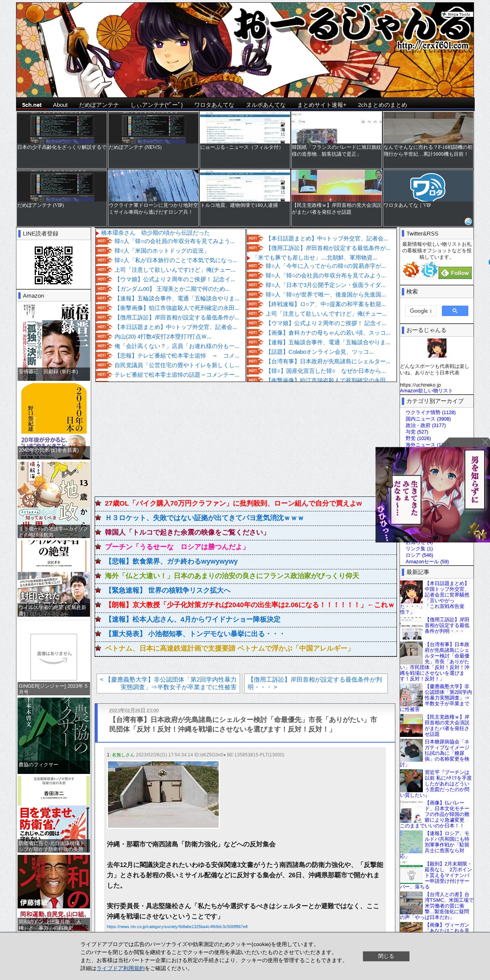The height and width of the screenshot is (980, 490).
Task: Open Amazonセール (59) category link
Action: click(427, 561)
